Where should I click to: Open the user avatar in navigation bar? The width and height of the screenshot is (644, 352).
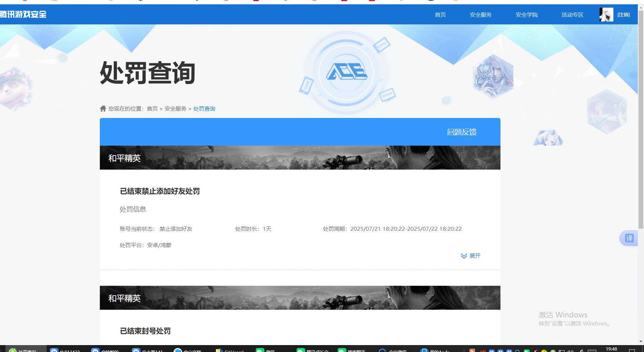pos(606,15)
